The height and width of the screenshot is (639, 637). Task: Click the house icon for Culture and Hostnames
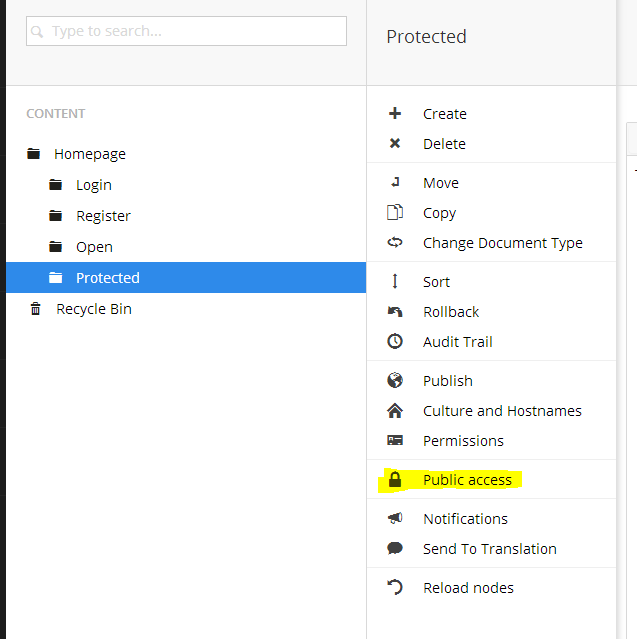(395, 410)
